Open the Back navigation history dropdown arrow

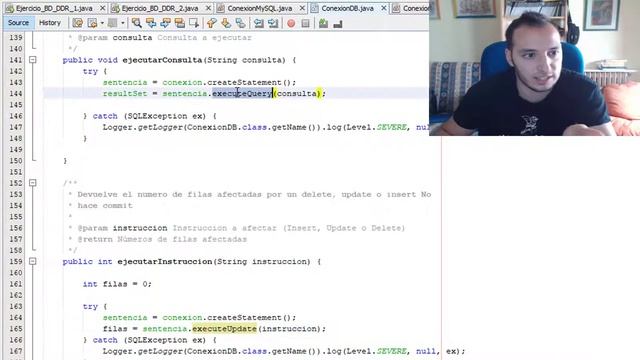click(102, 23)
